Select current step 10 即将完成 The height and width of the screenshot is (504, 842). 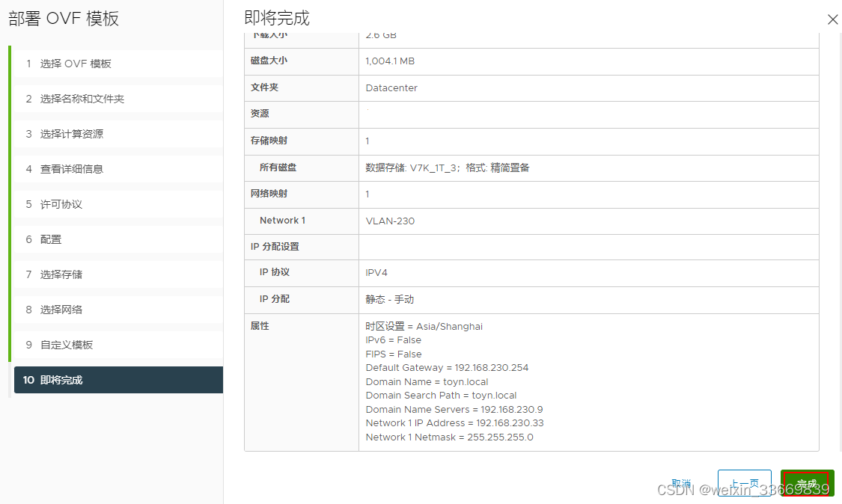[118, 380]
